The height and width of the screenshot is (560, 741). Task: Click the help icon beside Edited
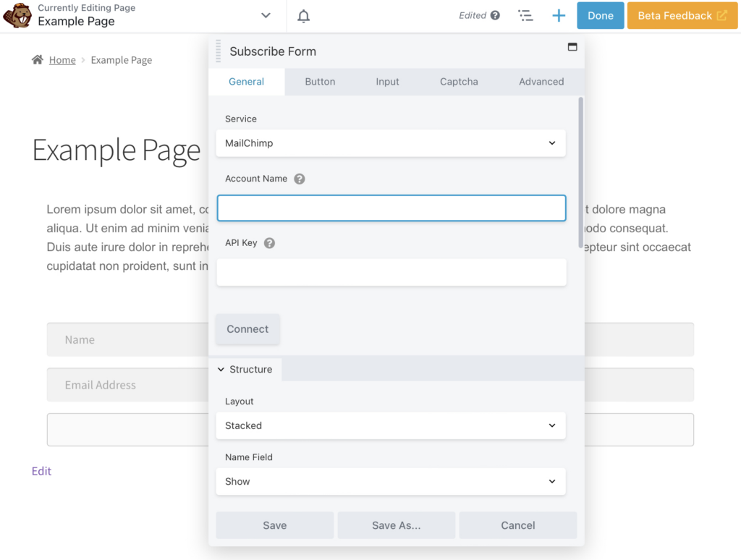point(495,14)
